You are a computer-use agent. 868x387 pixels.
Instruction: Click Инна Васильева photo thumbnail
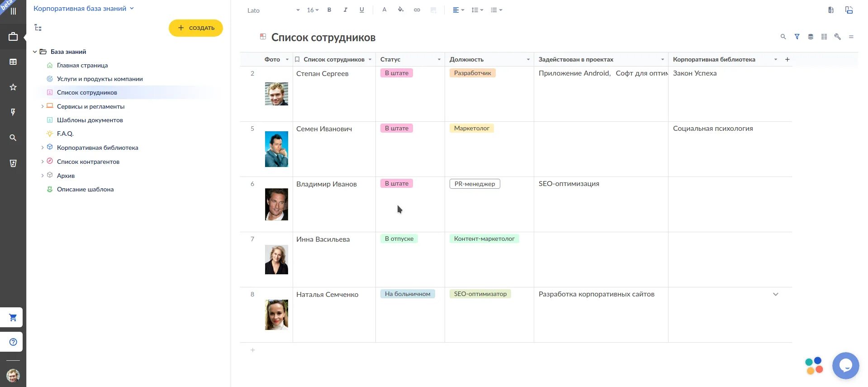276,259
